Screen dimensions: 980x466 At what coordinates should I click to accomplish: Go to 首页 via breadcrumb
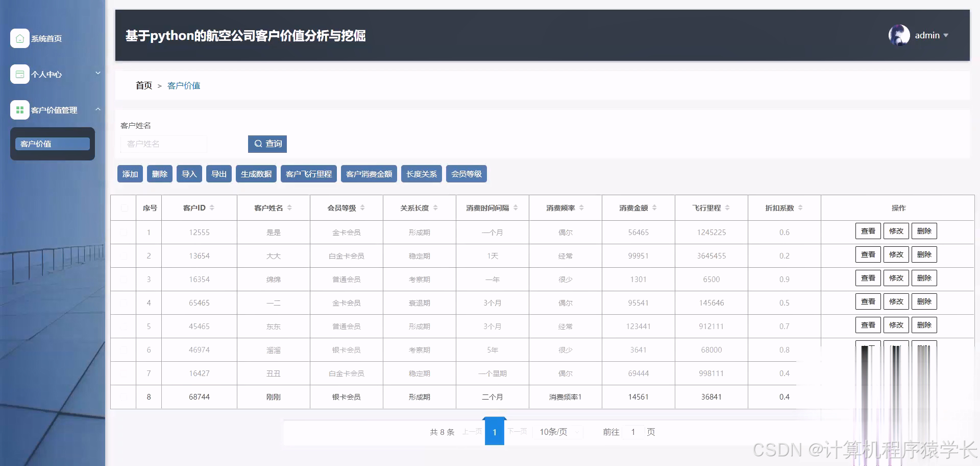click(x=143, y=85)
